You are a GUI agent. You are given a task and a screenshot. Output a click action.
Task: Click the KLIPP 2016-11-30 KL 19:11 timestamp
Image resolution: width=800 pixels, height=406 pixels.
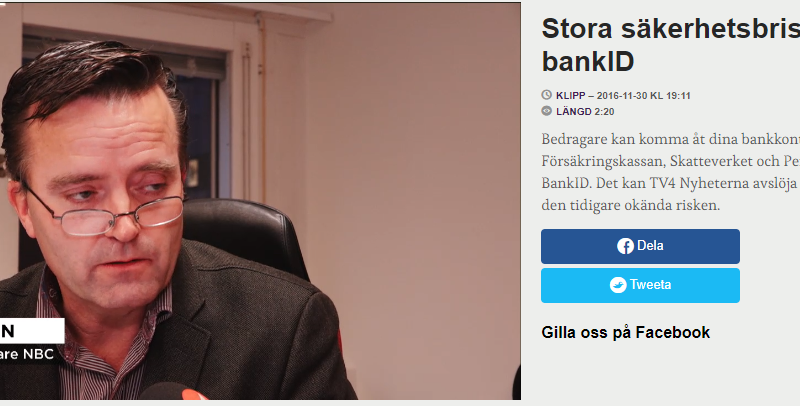[x=623, y=95]
